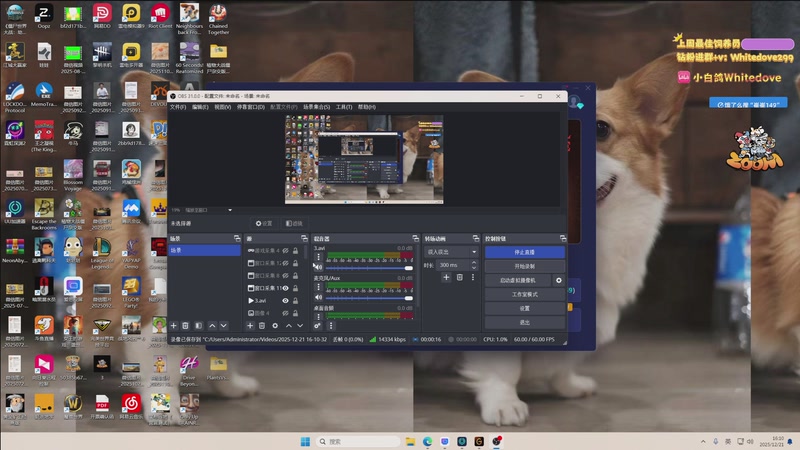
Task: Add a new source with the Sources plus icon
Action: point(250,326)
